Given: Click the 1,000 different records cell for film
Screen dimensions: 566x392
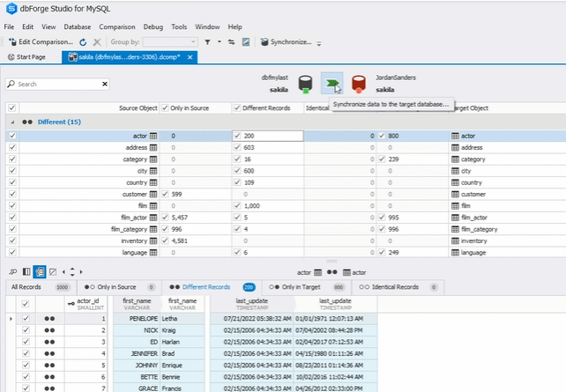Looking at the screenshot, I should click(x=267, y=206).
